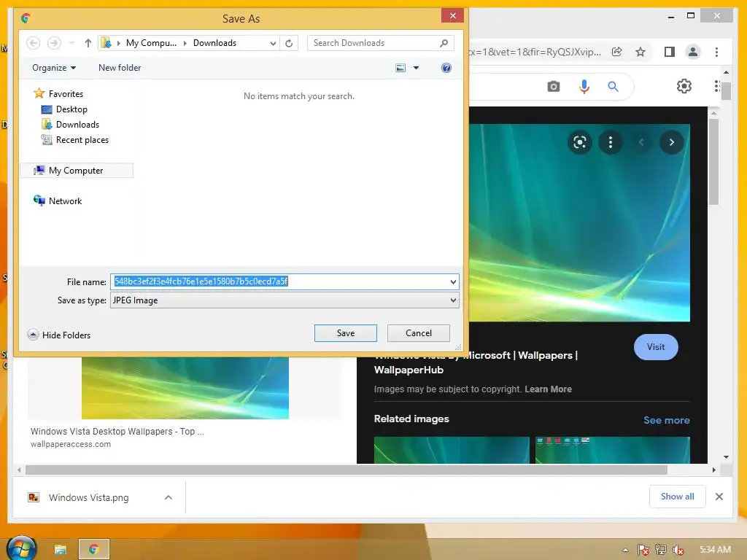Collapse the pane with Hide Folders

(59, 335)
